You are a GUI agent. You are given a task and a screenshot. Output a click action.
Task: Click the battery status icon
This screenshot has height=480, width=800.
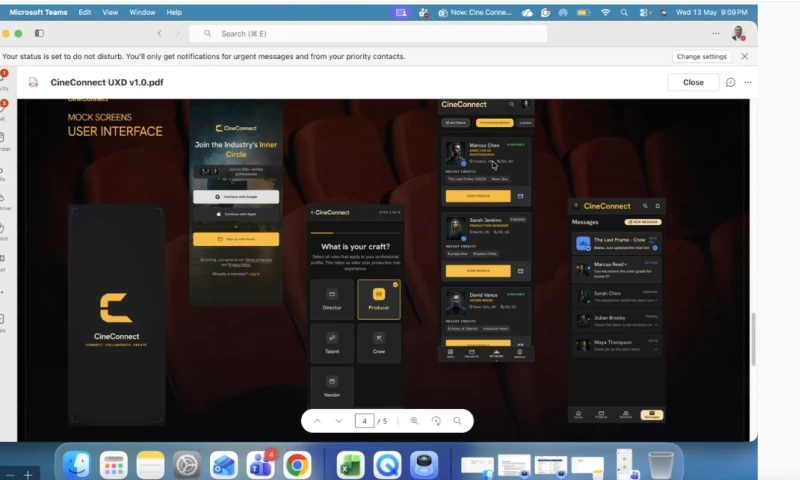(583, 12)
